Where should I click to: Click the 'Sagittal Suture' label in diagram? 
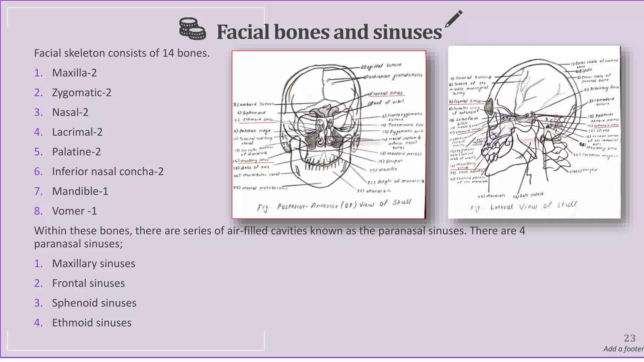(x=381, y=66)
